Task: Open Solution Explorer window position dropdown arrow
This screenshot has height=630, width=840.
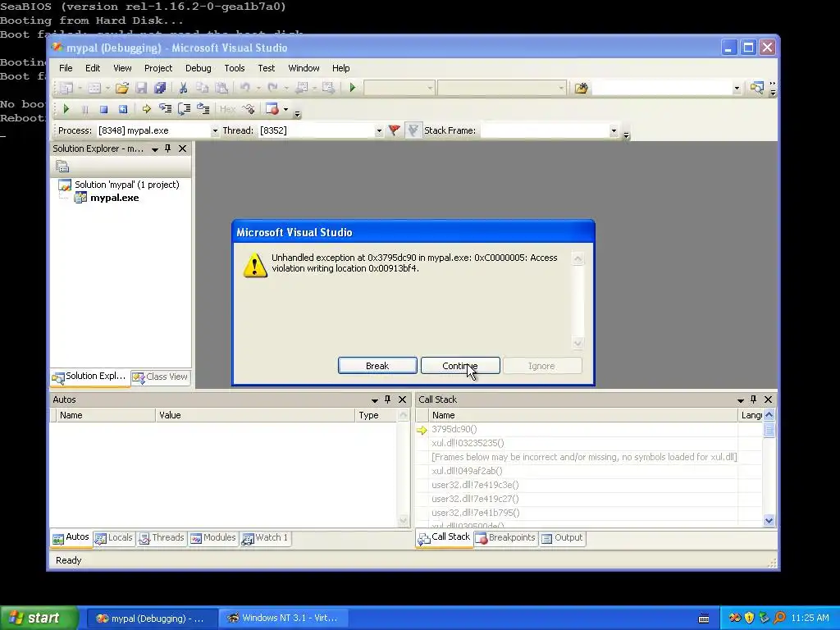Action: click(155, 149)
